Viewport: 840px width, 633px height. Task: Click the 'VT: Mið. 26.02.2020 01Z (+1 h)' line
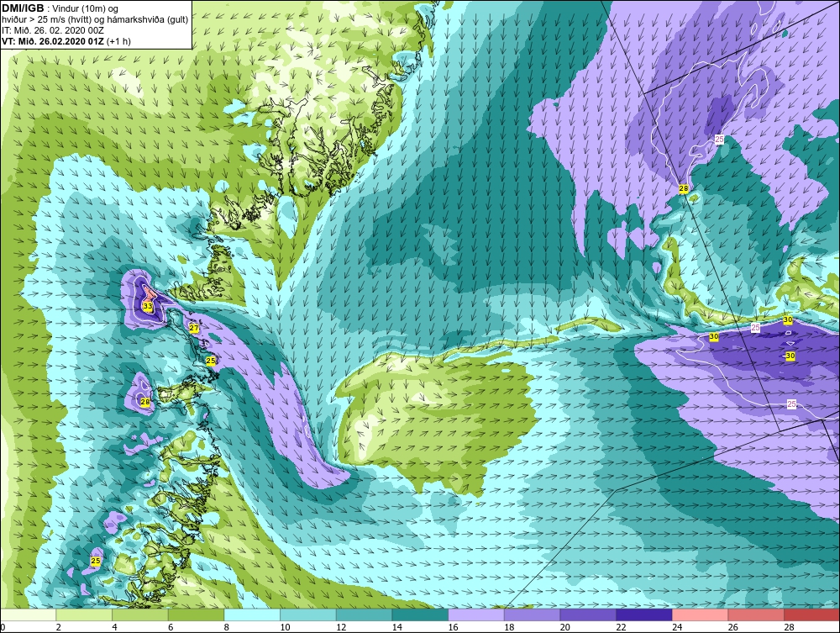66,40
